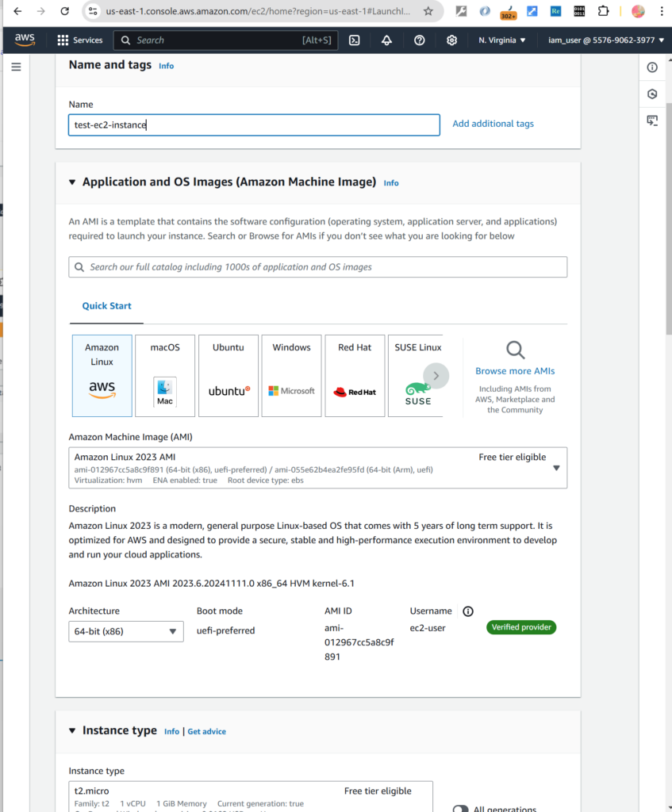Collapse the Application and OS Images section
This screenshot has width=672, height=812.
click(71, 182)
